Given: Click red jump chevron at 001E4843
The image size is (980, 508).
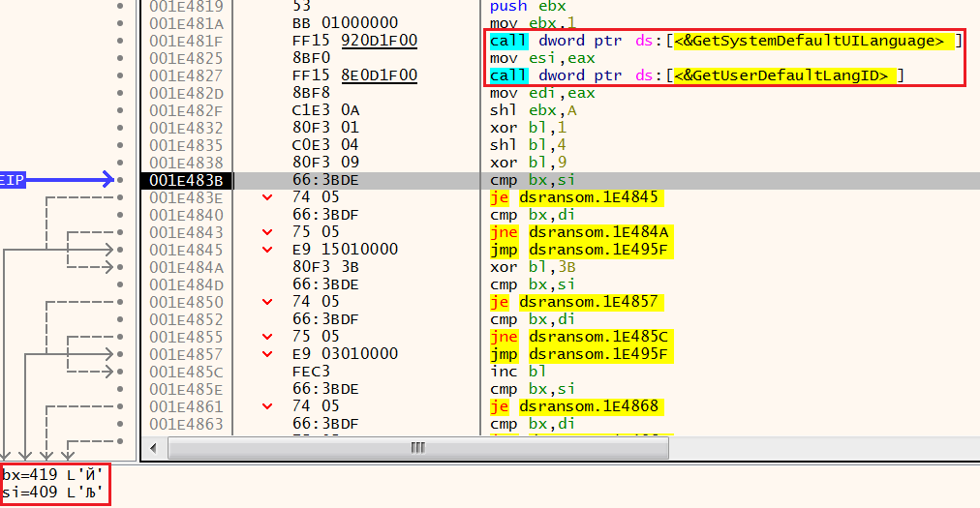Looking at the screenshot, I should (x=268, y=232).
